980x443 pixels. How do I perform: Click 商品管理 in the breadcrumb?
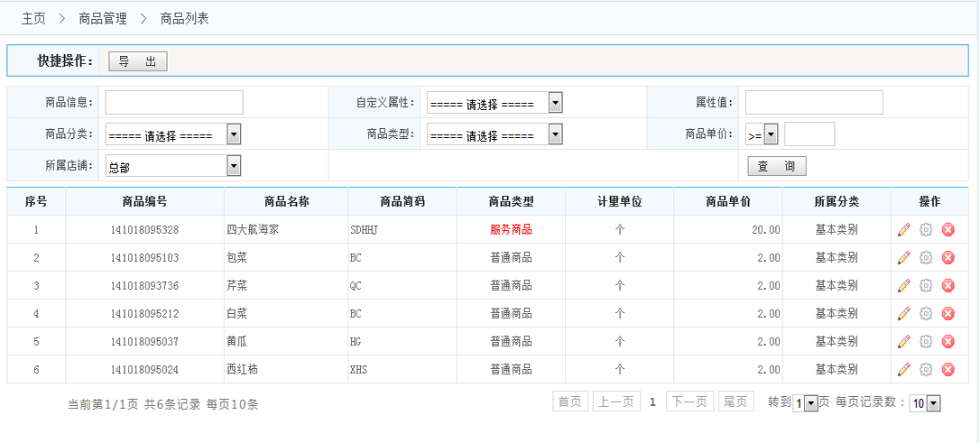click(x=103, y=18)
